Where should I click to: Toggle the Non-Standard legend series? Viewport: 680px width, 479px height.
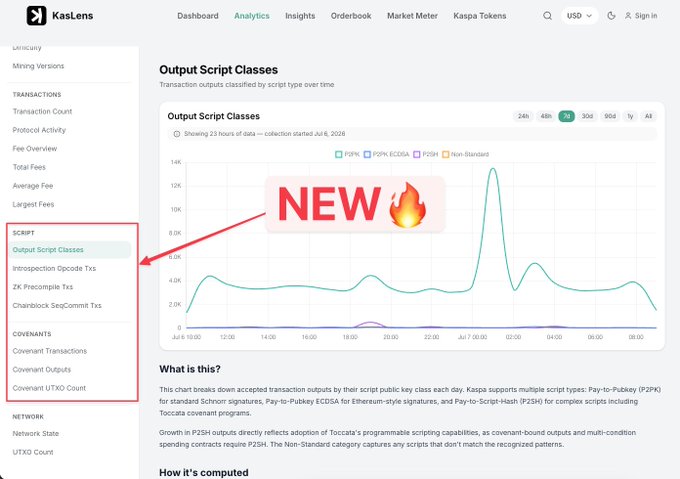(x=465, y=154)
